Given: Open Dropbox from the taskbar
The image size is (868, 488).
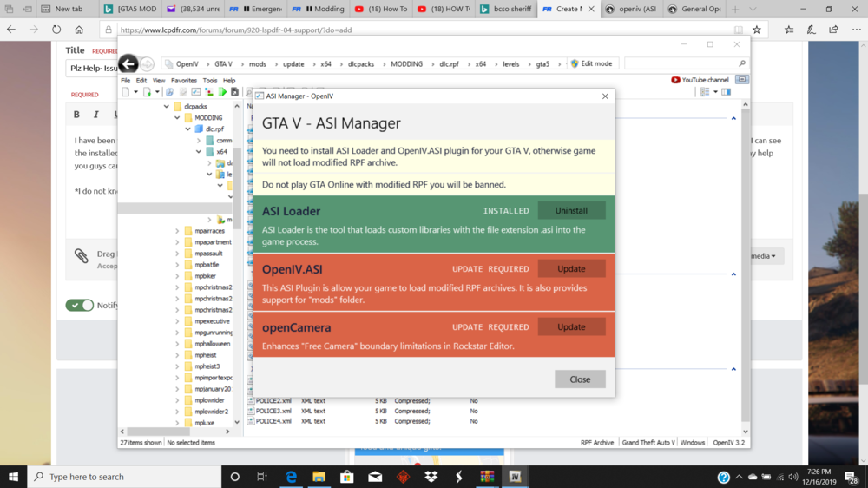Looking at the screenshot, I should point(431,477).
